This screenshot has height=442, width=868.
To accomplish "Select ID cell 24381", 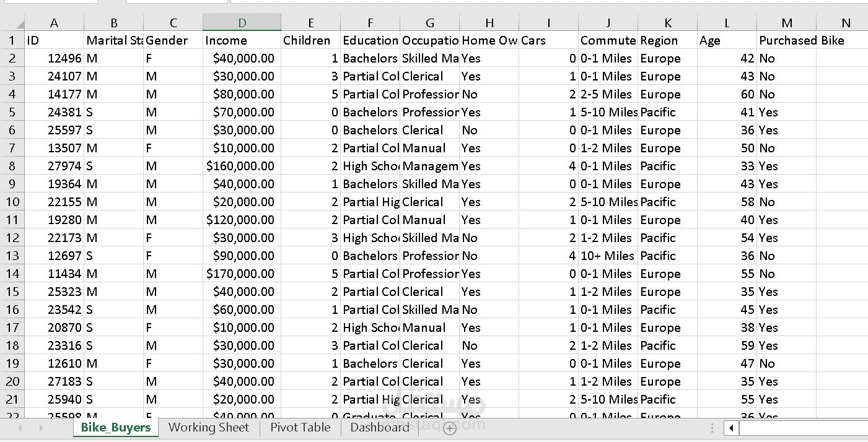I will (55, 112).
